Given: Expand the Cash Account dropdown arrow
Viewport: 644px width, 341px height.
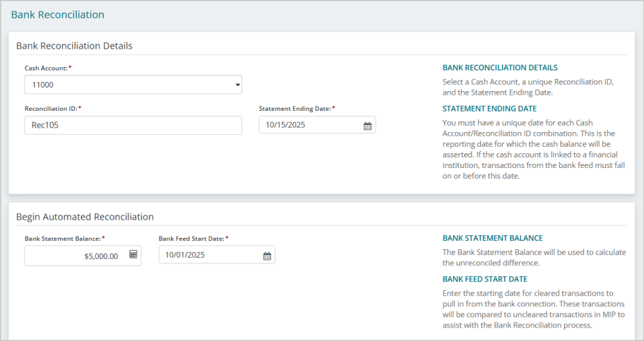Looking at the screenshot, I should coord(237,85).
